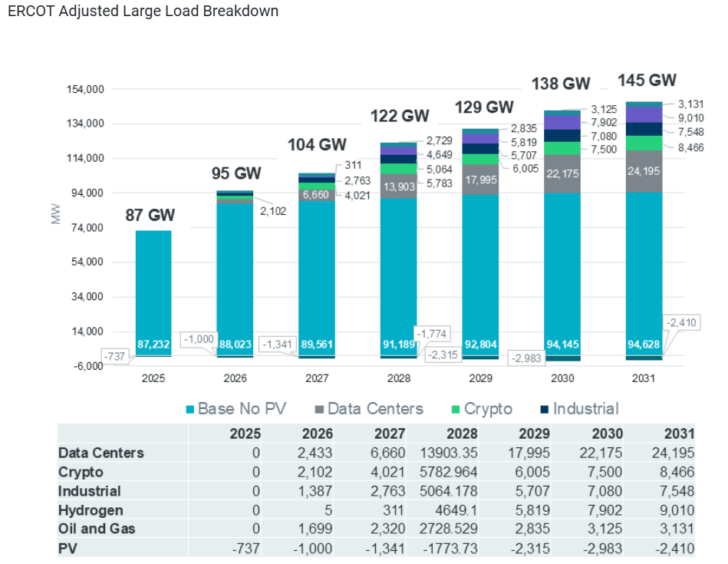The height and width of the screenshot is (564, 728).
Task: Click the 87 GW total label
Action: pyautogui.click(x=150, y=215)
